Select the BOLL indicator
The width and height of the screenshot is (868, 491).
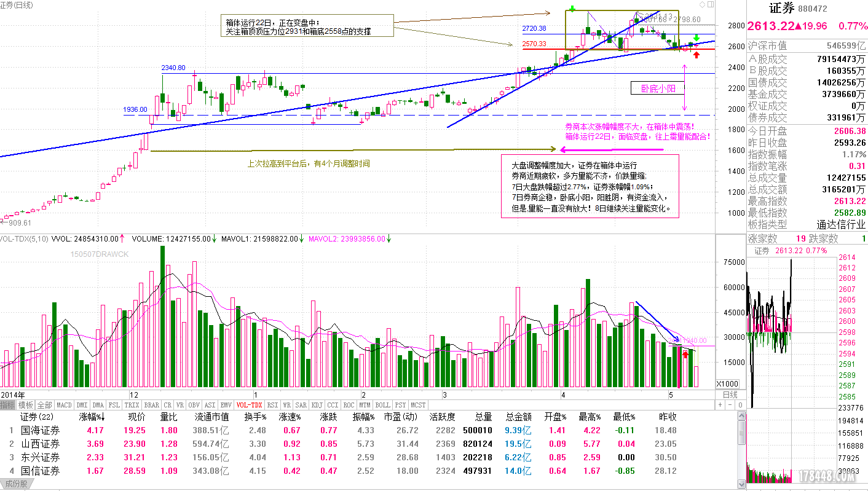[x=382, y=405]
